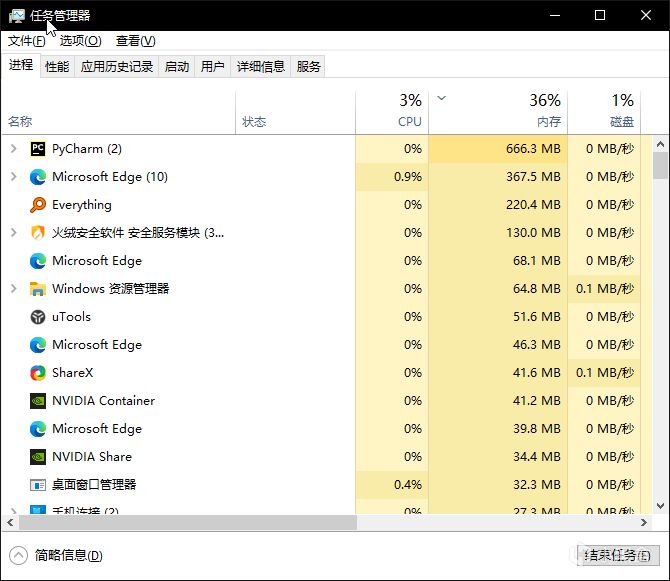Click the vertical scrollbar up arrow

tap(661, 144)
